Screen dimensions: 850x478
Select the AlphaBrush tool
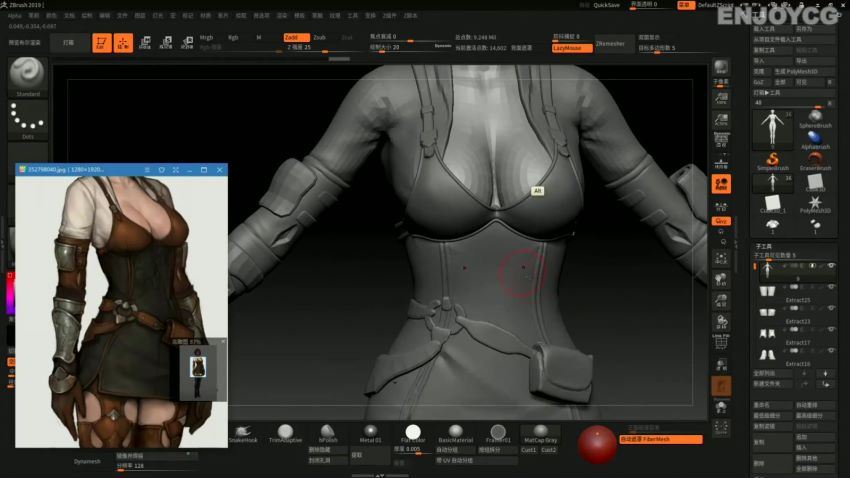click(x=815, y=140)
